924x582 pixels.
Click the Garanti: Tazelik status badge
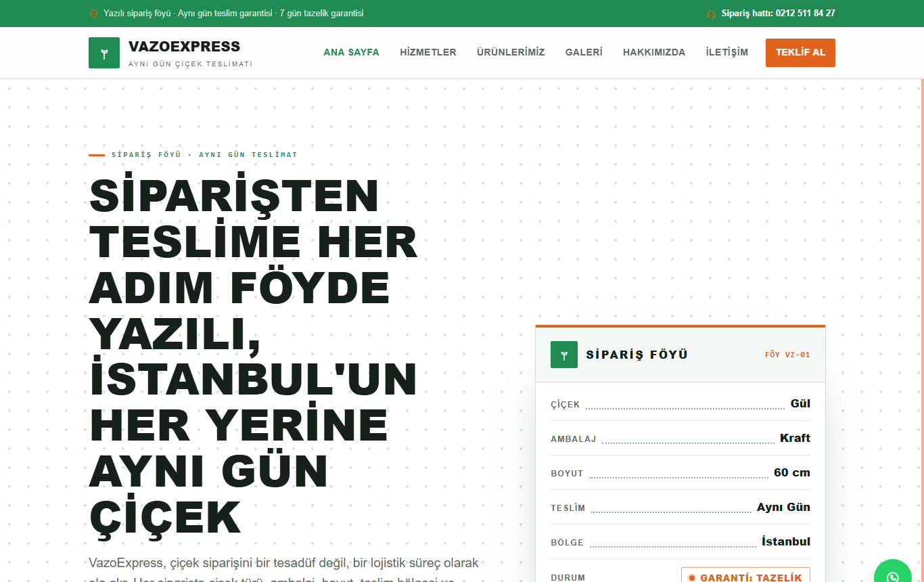[745, 576]
